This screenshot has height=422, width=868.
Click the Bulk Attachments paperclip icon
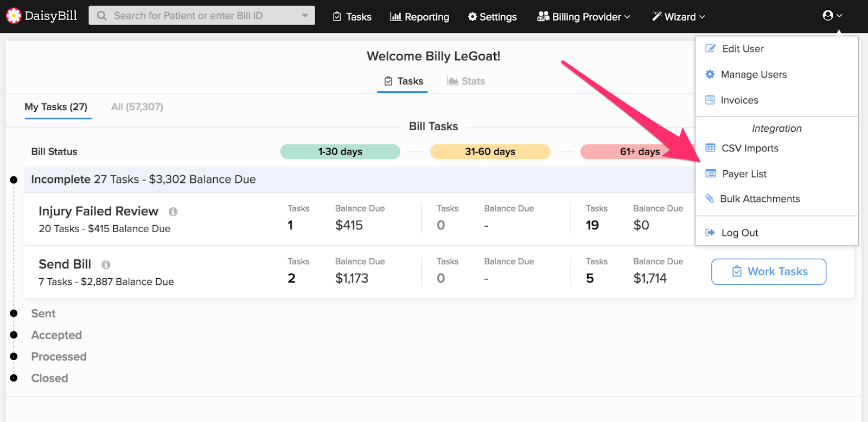710,199
